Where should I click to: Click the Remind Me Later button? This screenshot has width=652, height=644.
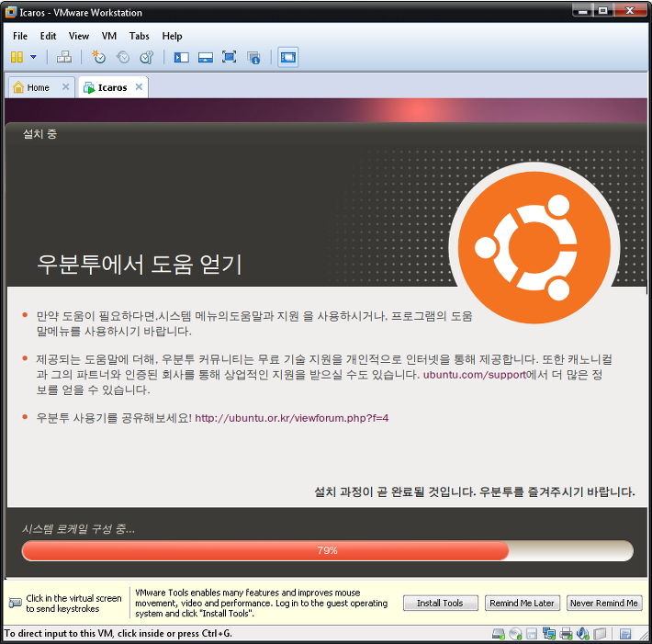click(x=523, y=604)
